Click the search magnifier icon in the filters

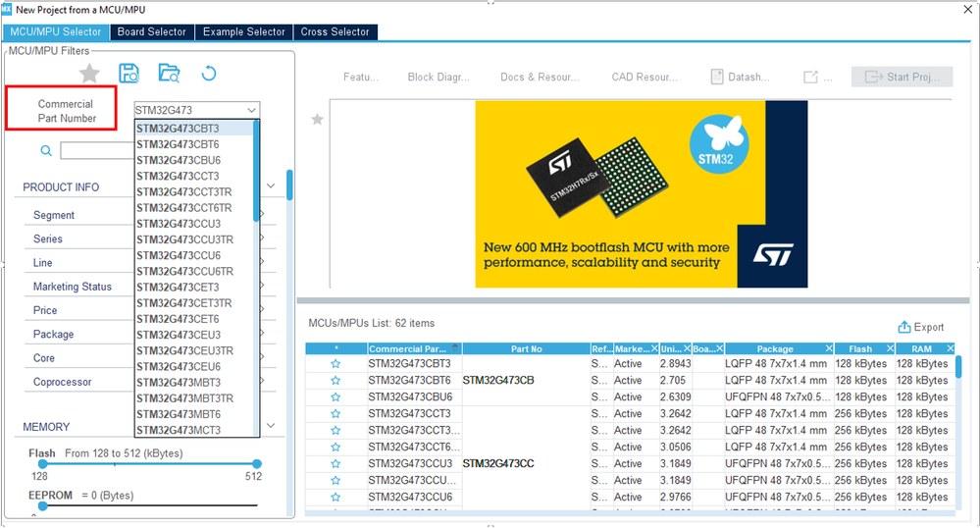(46, 151)
